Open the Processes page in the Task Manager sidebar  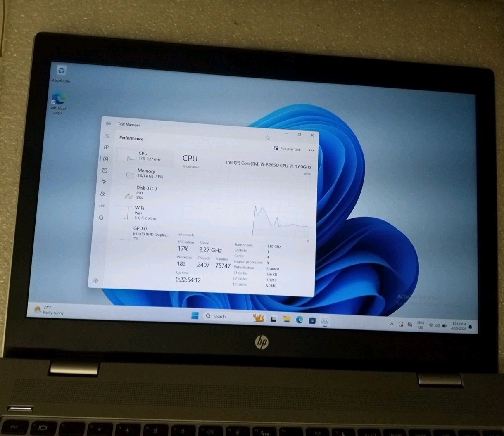(106, 147)
